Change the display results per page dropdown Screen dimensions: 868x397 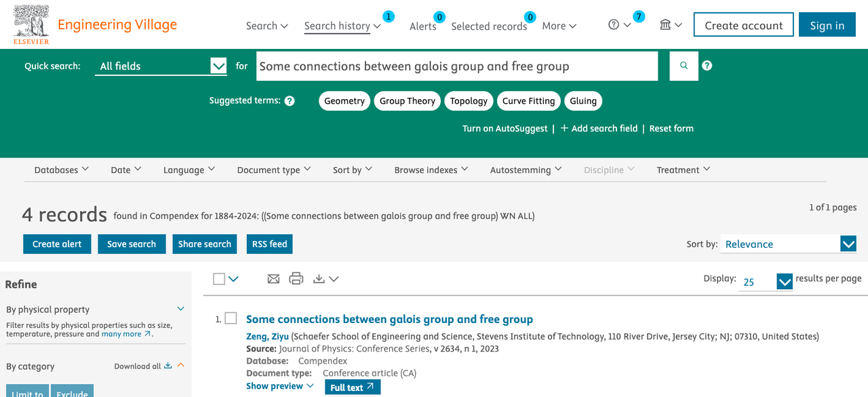click(x=766, y=281)
